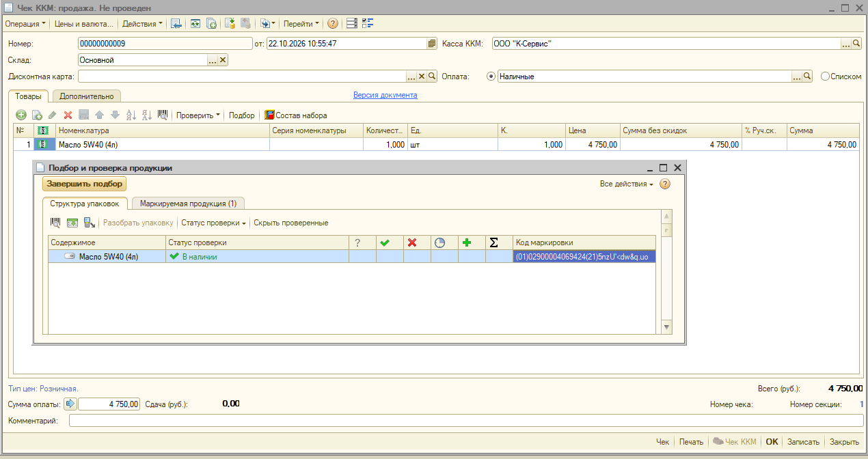The image size is (868, 459).
Task: Clear the Дисконтная карта field with X
Action: point(422,76)
